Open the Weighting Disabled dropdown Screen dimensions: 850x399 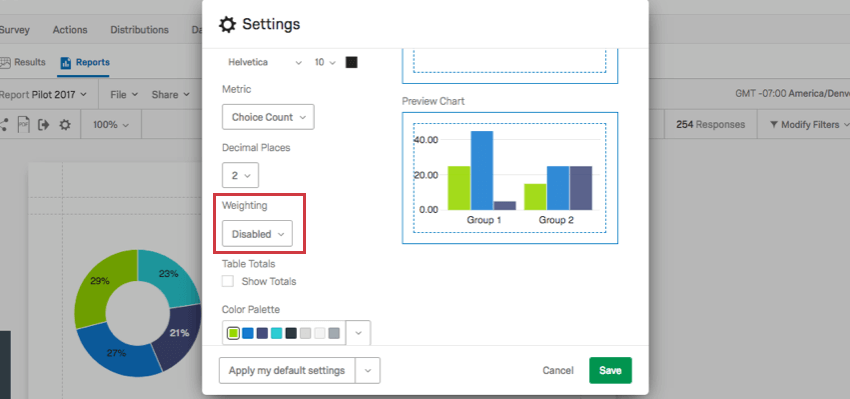point(257,234)
